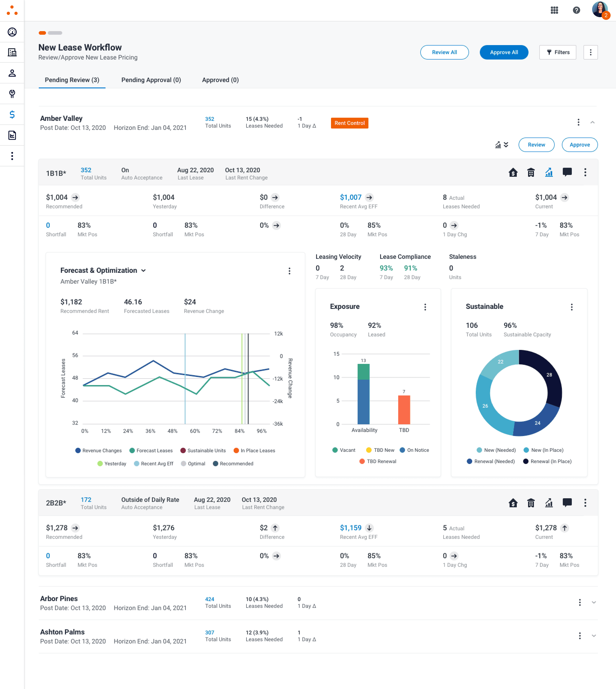
Task: Open the maintenance wrench sidebar icon
Action: click(x=12, y=94)
